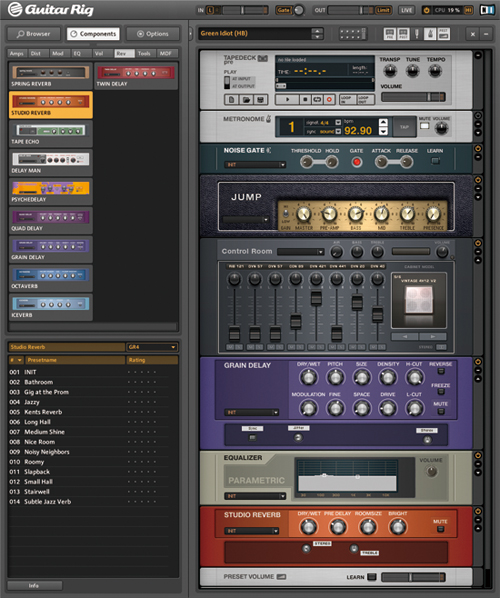Open the Equalizer preset dropdown

point(255,496)
